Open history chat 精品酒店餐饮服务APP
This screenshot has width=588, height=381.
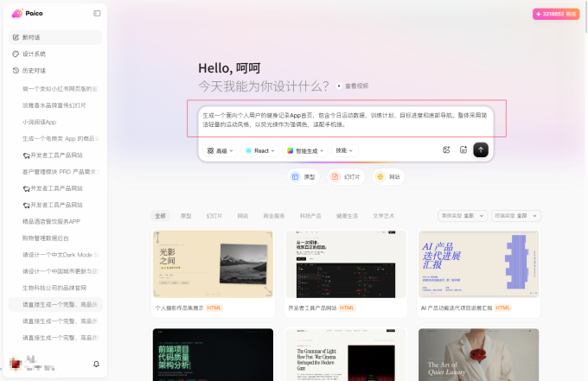click(51, 221)
